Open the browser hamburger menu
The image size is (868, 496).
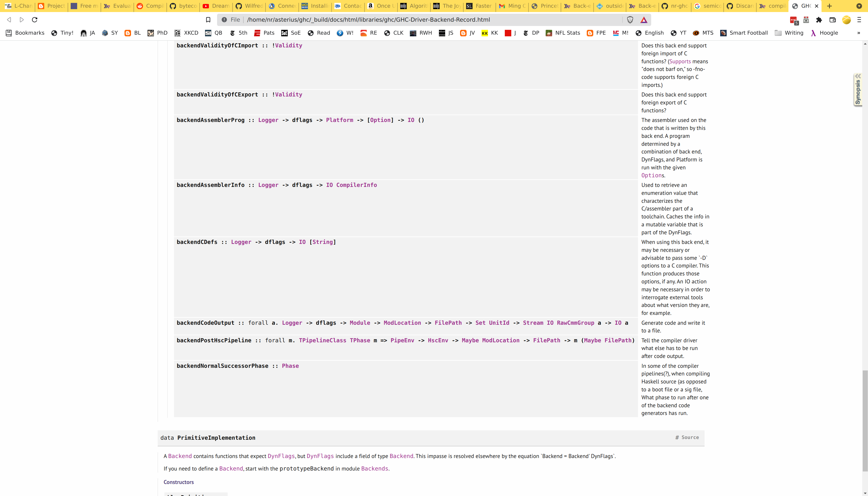coord(859,20)
